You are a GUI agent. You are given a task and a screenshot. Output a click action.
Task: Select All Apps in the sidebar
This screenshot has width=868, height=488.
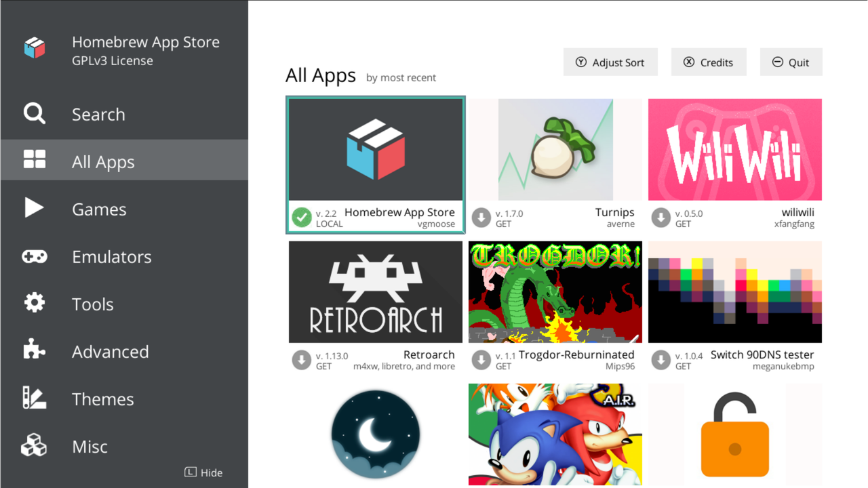(x=124, y=160)
